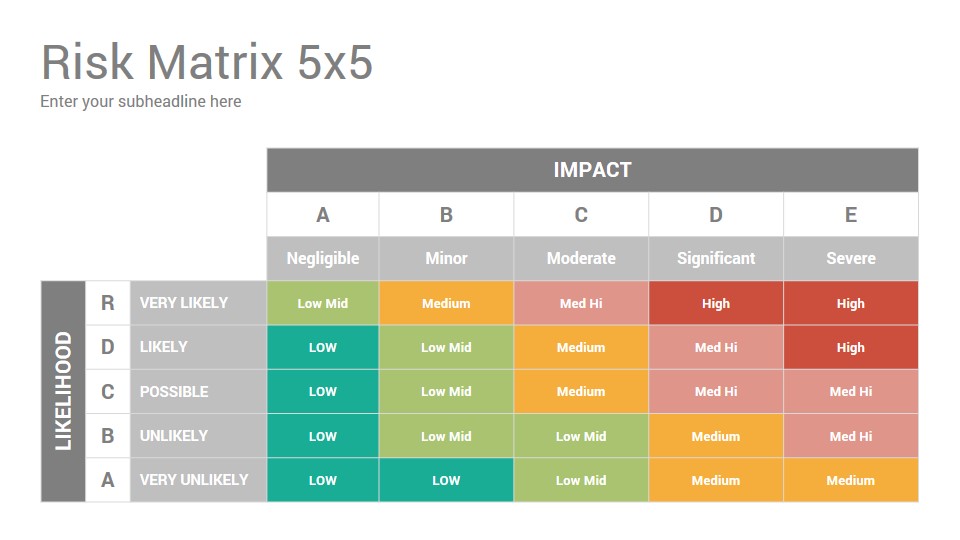Screen dimensions: 960x540
Task: Click the orange Medium cell under Minor
Action: coord(446,303)
